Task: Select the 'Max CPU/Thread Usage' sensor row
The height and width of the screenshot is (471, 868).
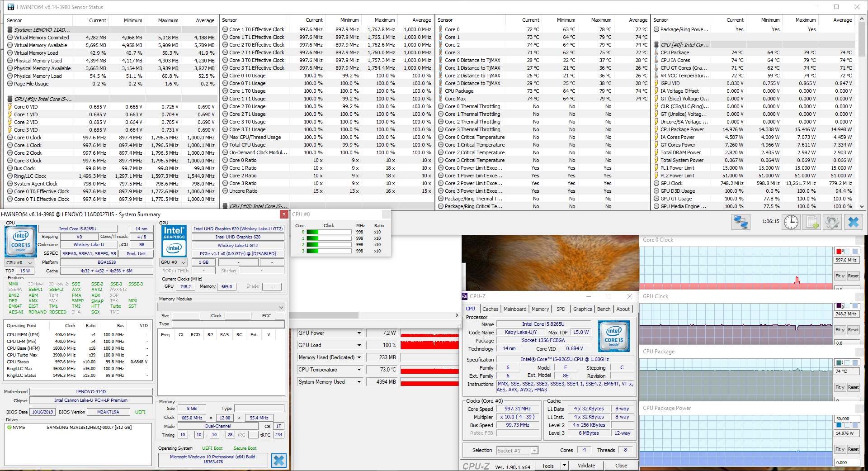Action: click(327, 137)
